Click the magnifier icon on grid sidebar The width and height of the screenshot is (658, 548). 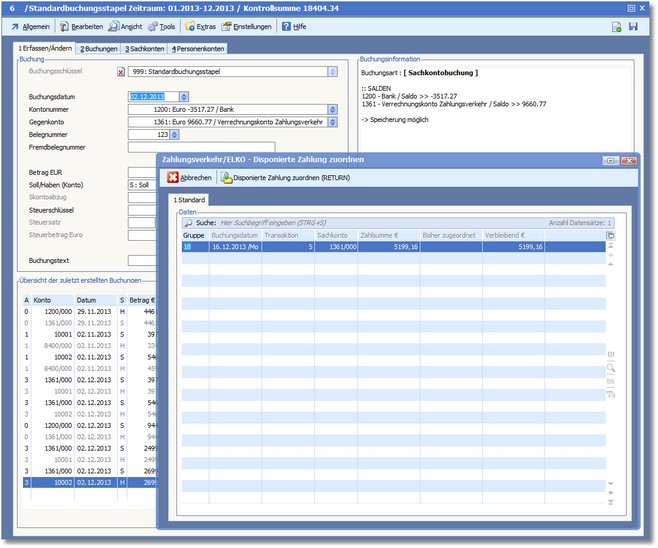point(611,368)
